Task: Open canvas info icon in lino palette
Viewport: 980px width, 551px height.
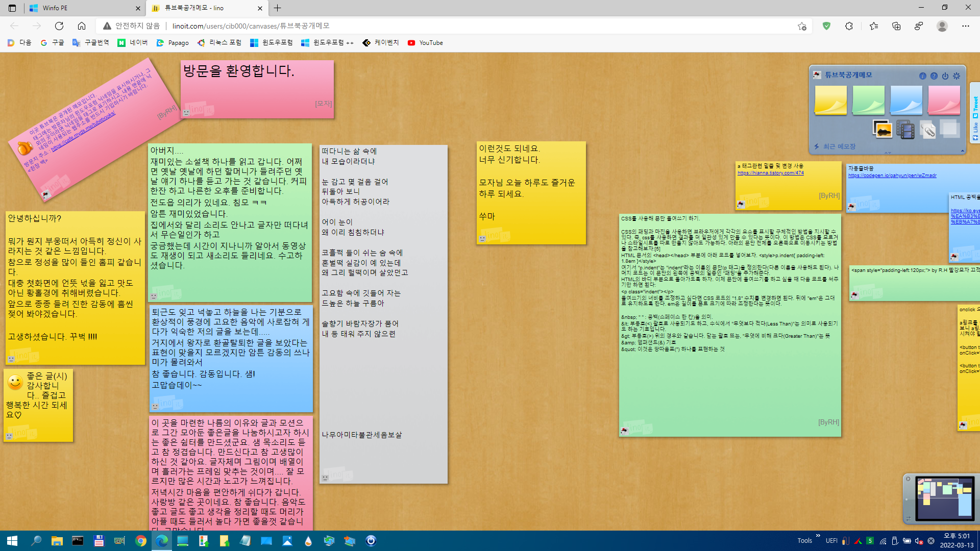Action: [923, 76]
